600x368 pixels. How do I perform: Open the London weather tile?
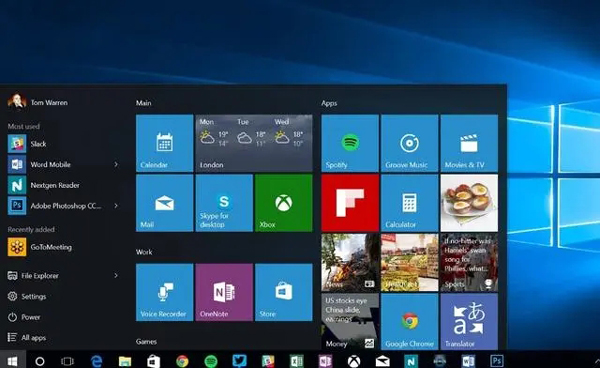[254, 143]
